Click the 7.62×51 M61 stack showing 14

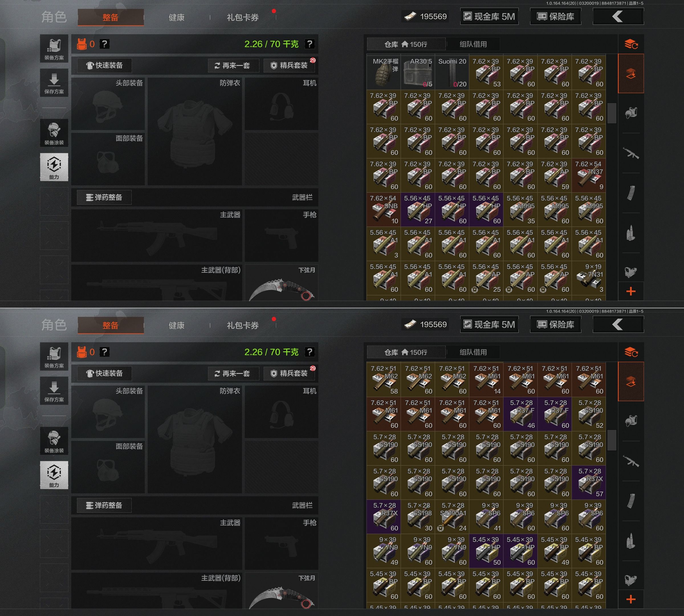(x=486, y=379)
